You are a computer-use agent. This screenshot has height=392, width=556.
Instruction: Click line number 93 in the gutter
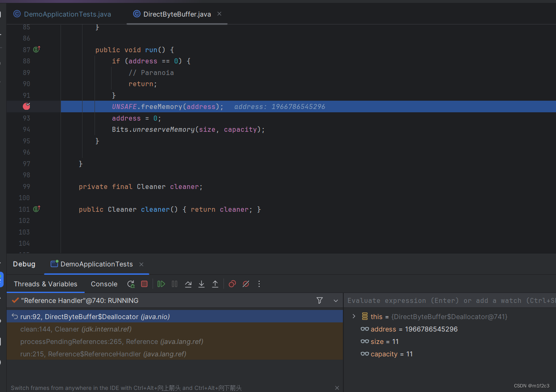(x=27, y=118)
